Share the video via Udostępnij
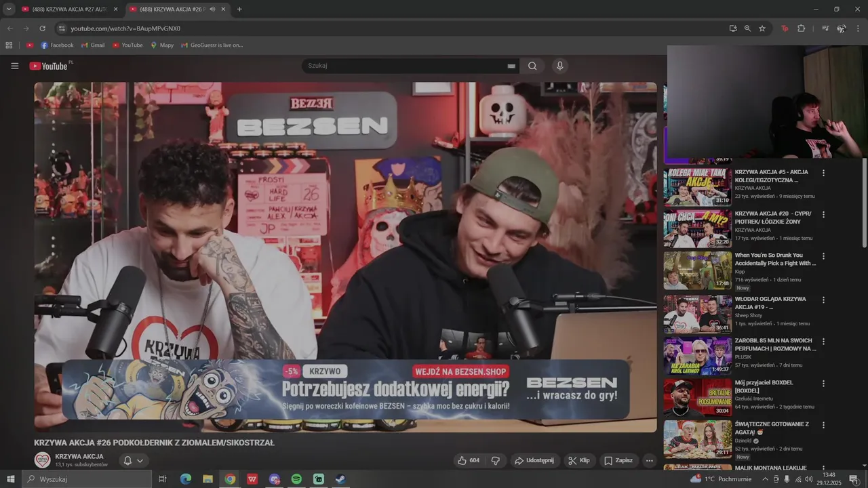 pyautogui.click(x=535, y=460)
